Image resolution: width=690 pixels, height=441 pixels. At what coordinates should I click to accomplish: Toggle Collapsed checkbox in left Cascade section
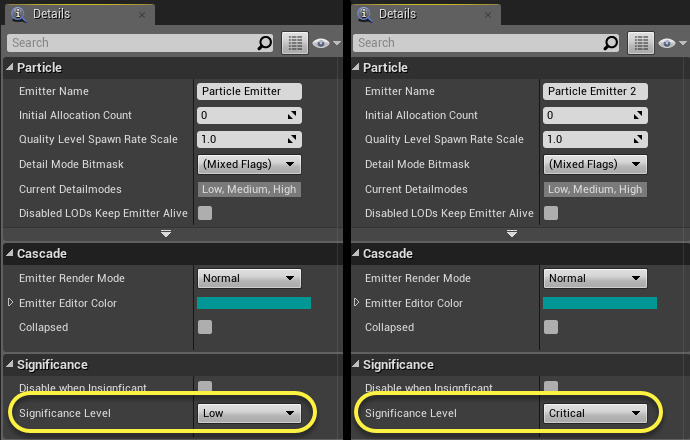point(205,327)
